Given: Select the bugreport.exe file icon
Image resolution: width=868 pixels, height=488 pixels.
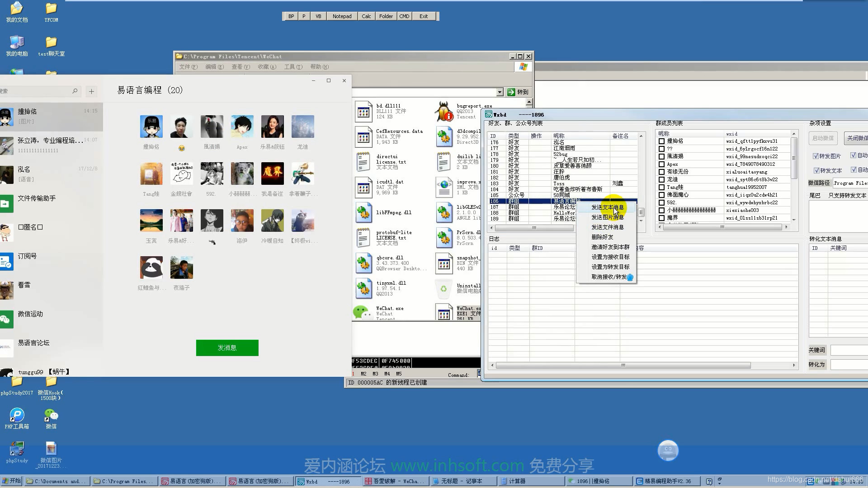Looking at the screenshot, I should click(x=443, y=111).
